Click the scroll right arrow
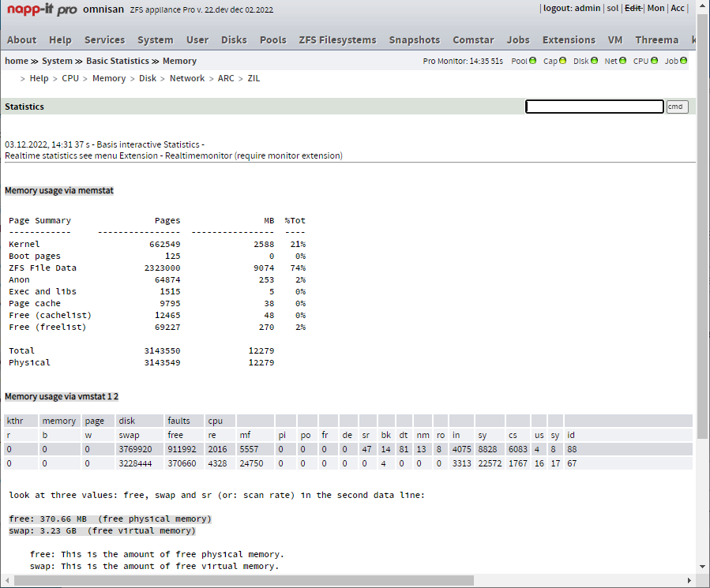This screenshot has height=588, width=710. coord(689,580)
